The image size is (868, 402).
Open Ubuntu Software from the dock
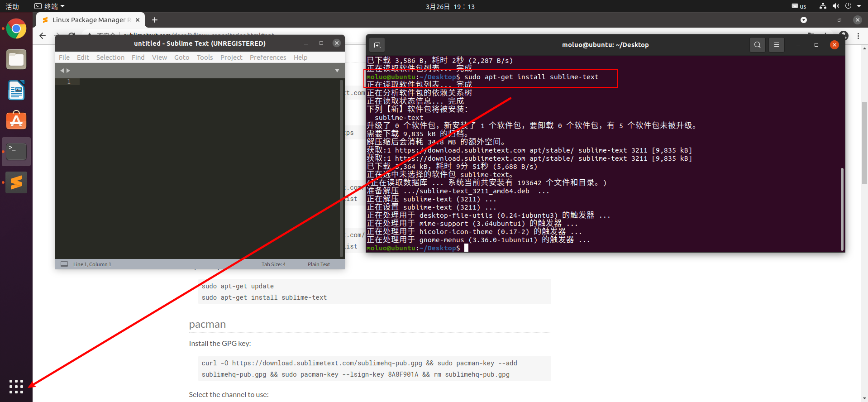click(16, 121)
